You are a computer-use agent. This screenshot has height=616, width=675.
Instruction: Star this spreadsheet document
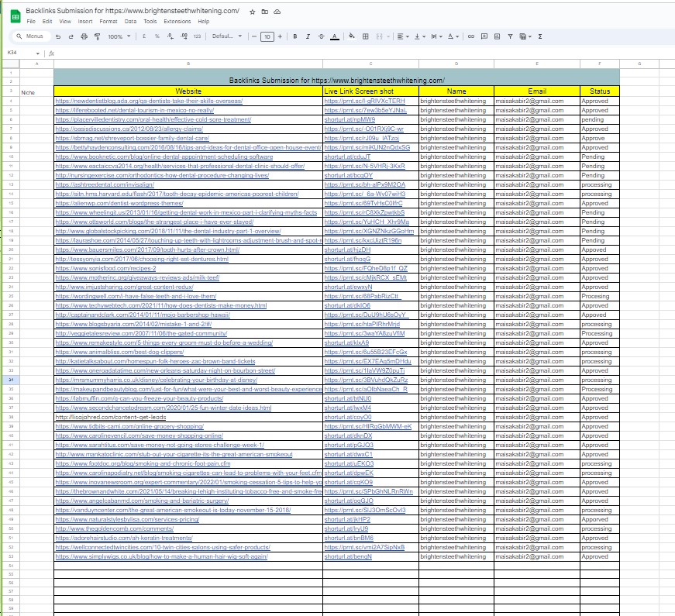(253, 12)
